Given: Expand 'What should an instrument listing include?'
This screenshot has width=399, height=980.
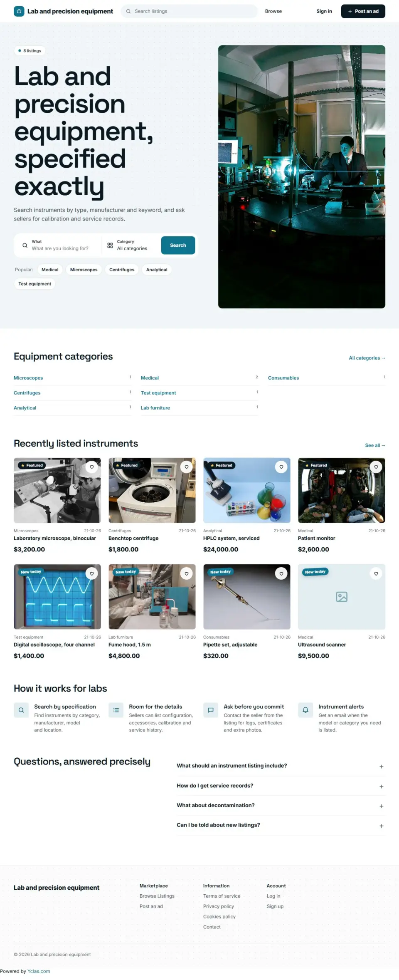Looking at the screenshot, I should (x=281, y=766).
